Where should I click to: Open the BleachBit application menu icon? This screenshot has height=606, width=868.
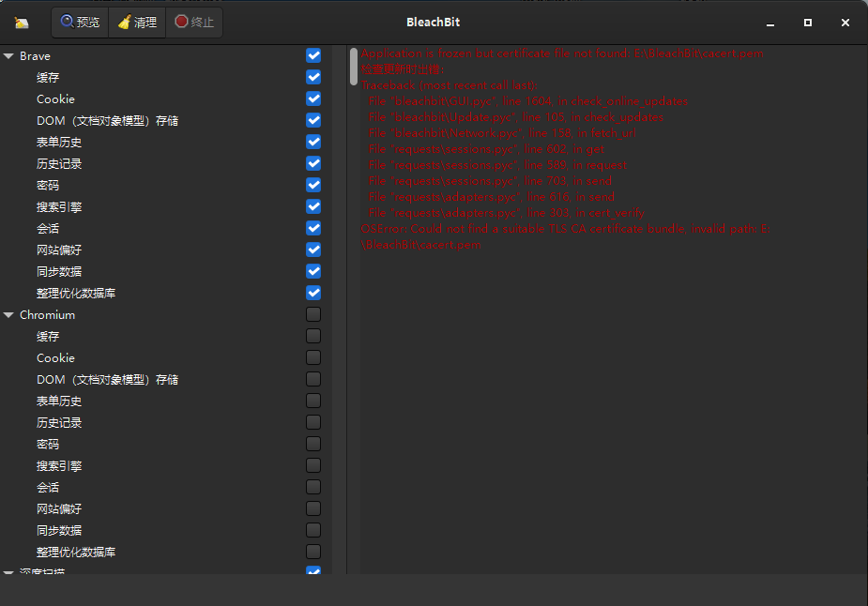point(22,23)
